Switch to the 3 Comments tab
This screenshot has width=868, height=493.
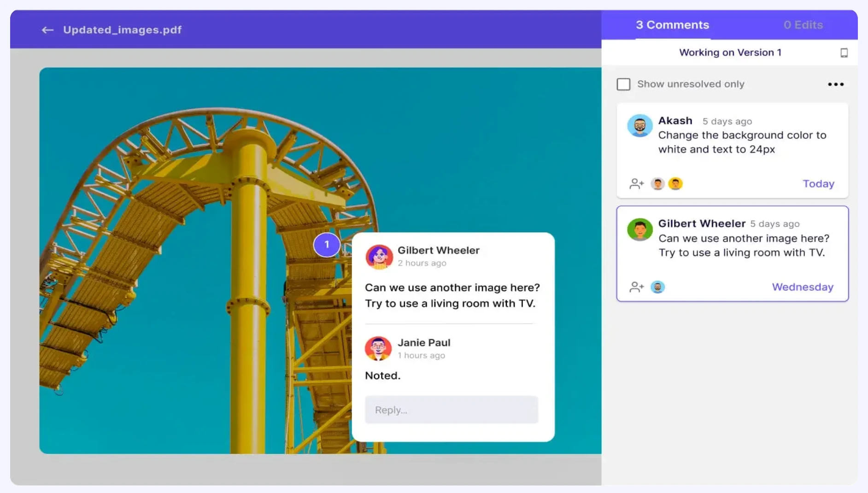coord(673,25)
